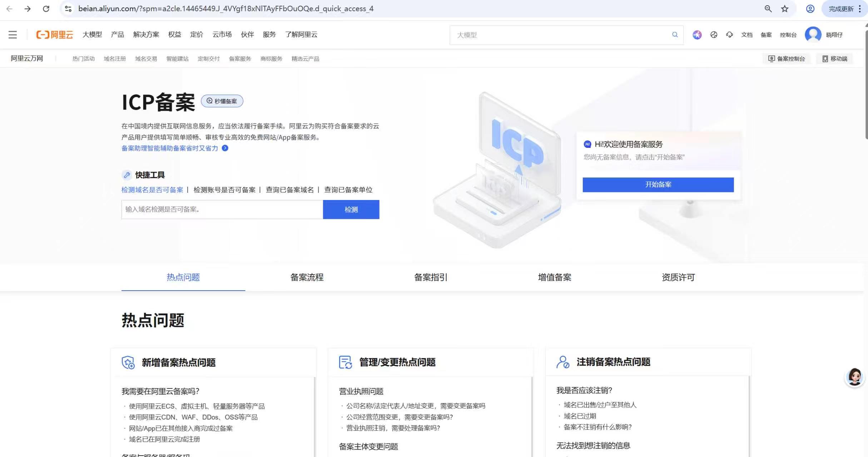868x457 pixels.
Task: Click the browser back arrow
Action: [x=10, y=9]
